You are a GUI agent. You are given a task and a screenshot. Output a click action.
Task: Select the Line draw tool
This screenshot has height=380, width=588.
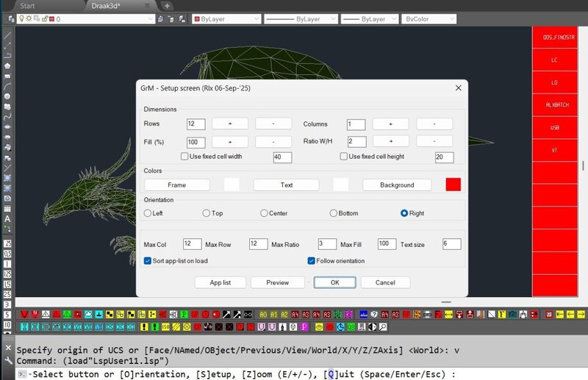[7, 35]
